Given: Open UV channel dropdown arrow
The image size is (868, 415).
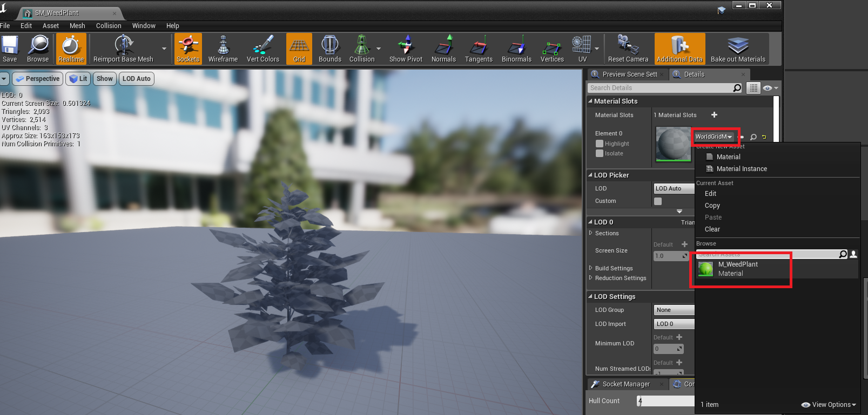Looking at the screenshot, I should [x=597, y=49].
